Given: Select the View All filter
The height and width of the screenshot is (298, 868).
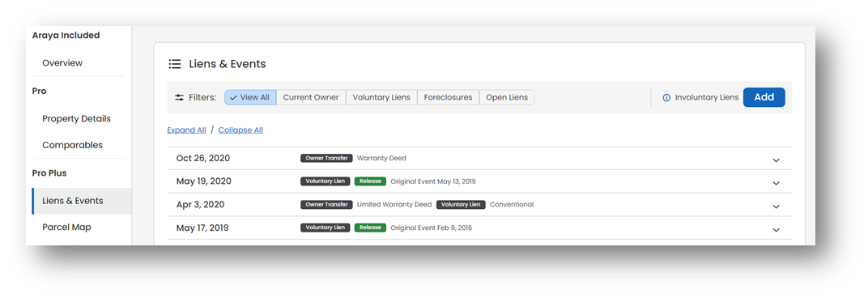Looking at the screenshot, I should (250, 97).
